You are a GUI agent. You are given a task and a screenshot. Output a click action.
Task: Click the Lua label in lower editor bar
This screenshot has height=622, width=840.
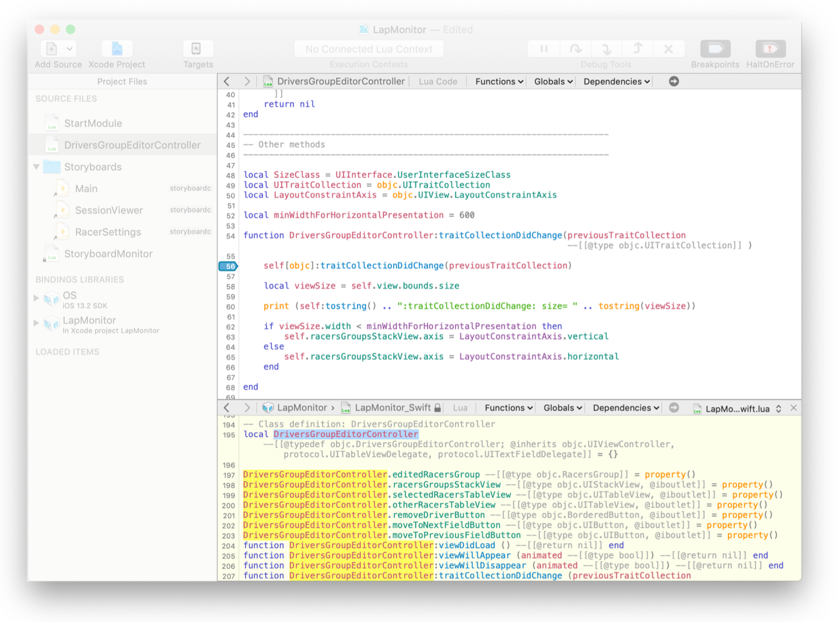tap(460, 408)
